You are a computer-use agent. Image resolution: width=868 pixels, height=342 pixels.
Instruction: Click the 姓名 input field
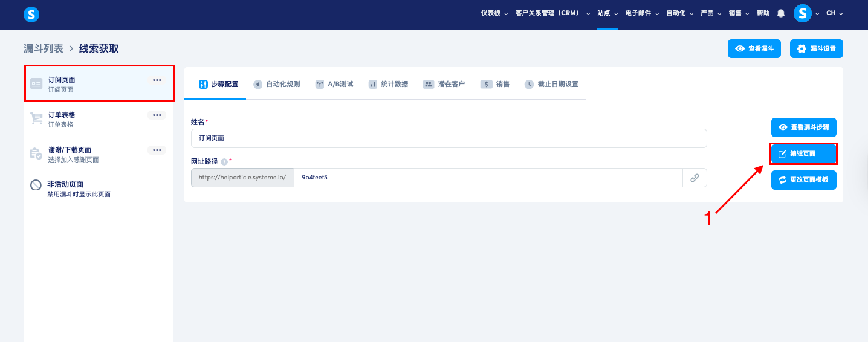click(x=449, y=138)
